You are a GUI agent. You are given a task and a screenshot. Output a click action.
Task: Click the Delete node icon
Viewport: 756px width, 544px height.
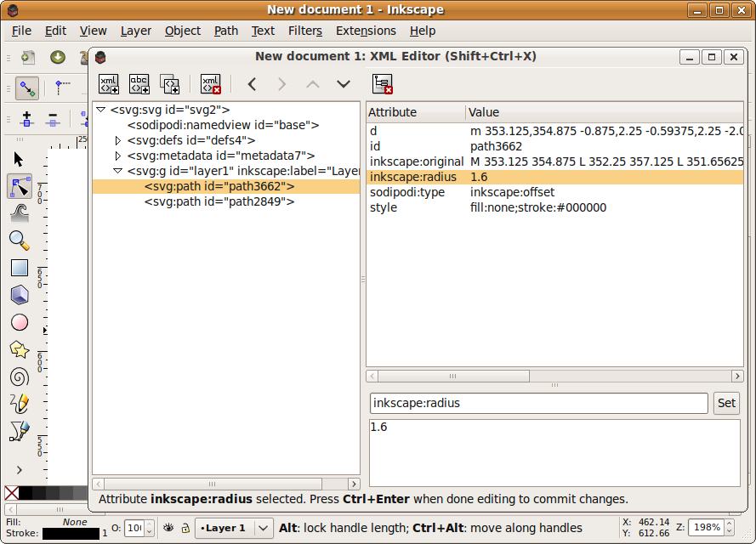point(211,84)
